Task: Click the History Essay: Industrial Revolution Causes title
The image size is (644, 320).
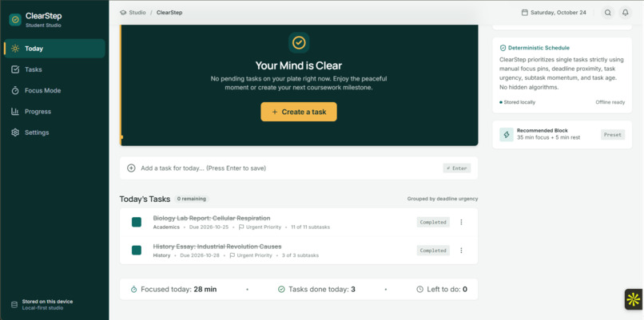Action: [217, 247]
